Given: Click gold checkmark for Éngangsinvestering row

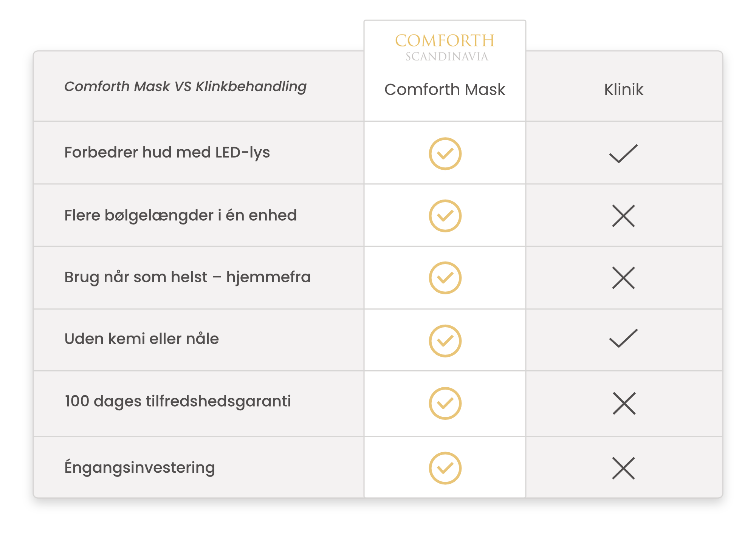Looking at the screenshot, I should 445,468.
